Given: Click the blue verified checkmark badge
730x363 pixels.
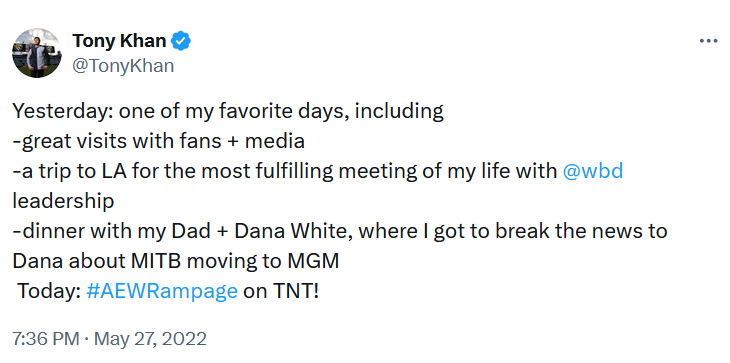Looking at the screenshot, I should (181, 41).
